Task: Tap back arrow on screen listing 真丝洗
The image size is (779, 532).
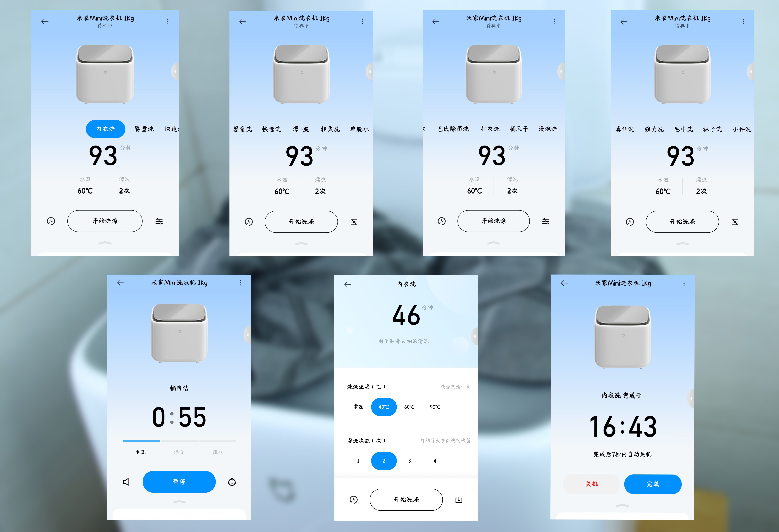Action: coord(624,22)
